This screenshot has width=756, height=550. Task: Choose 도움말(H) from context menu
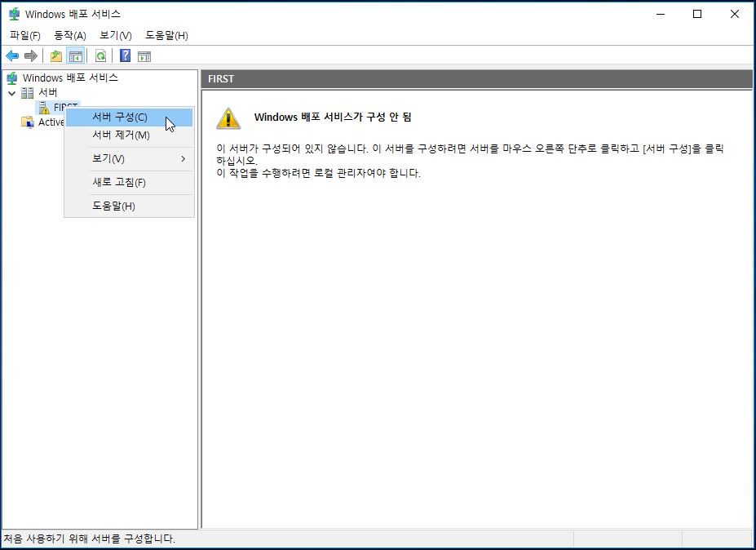(x=129, y=206)
